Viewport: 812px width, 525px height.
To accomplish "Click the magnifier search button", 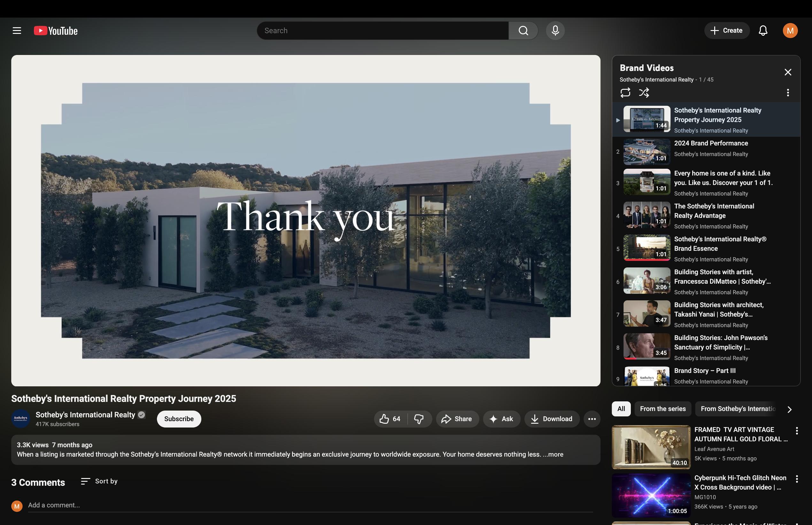I will pyautogui.click(x=523, y=31).
